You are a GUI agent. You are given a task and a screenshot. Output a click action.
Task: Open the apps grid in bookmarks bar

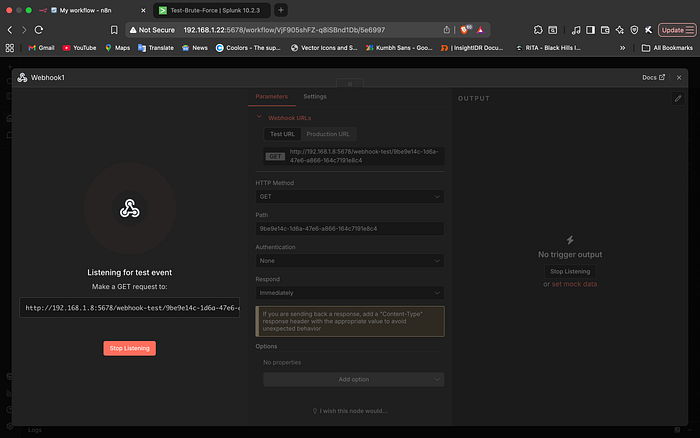pyautogui.click(x=9, y=48)
